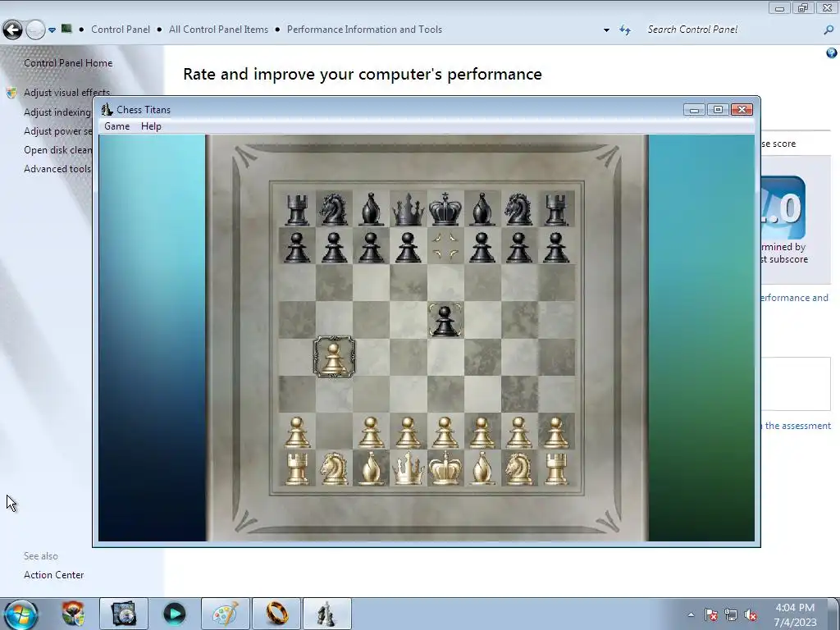Image resolution: width=840 pixels, height=630 pixels.
Task: Select black bishop beside the black king
Action: [482, 209]
